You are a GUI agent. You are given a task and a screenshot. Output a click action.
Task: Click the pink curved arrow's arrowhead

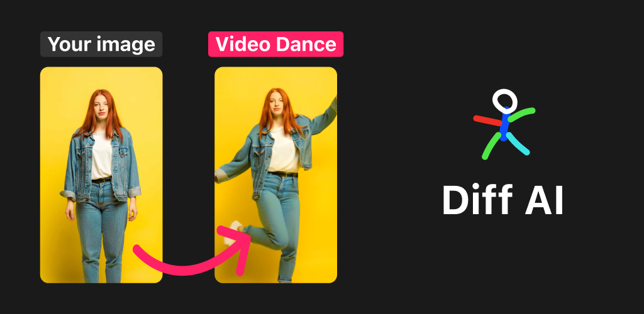point(237,250)
